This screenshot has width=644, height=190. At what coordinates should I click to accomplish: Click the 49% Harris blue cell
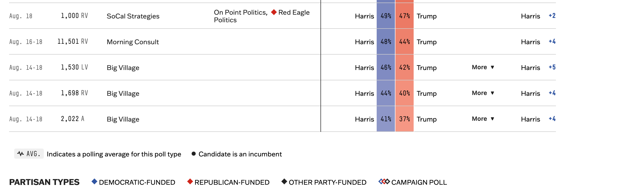386,16
